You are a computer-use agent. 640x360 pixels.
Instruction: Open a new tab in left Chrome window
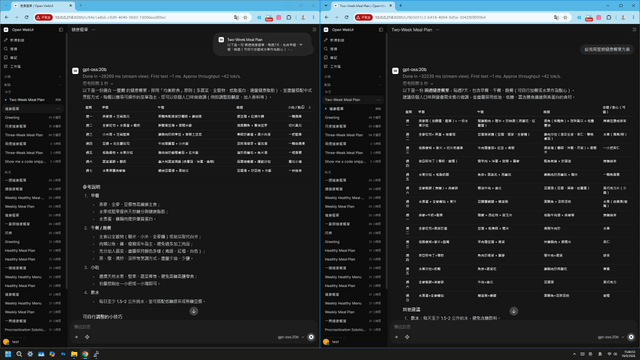(x=80, y=6)
